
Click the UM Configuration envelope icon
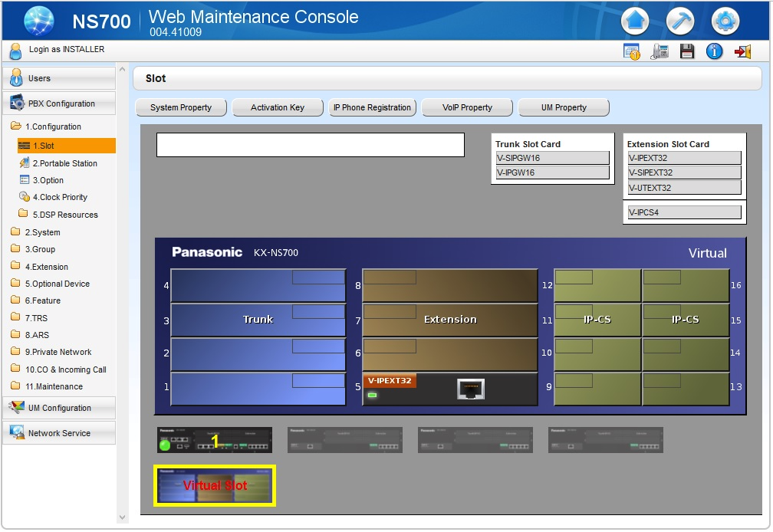point(17,407)
